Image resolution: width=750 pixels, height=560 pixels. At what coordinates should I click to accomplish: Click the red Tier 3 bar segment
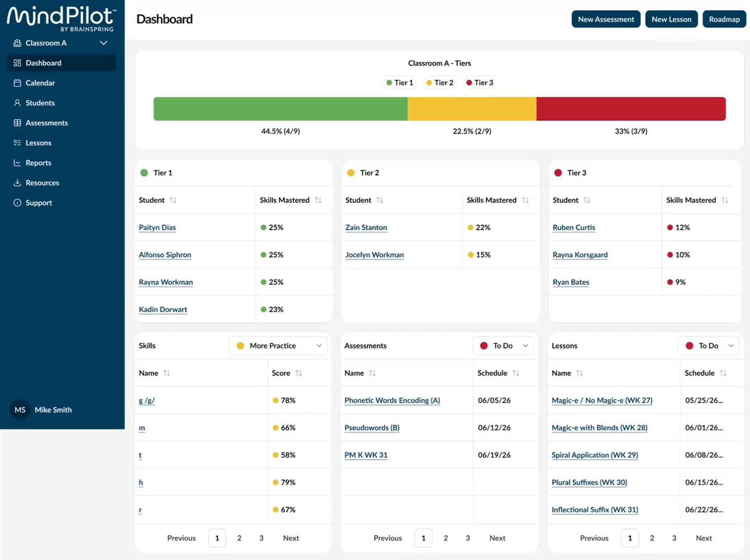(x=631, y=109)
